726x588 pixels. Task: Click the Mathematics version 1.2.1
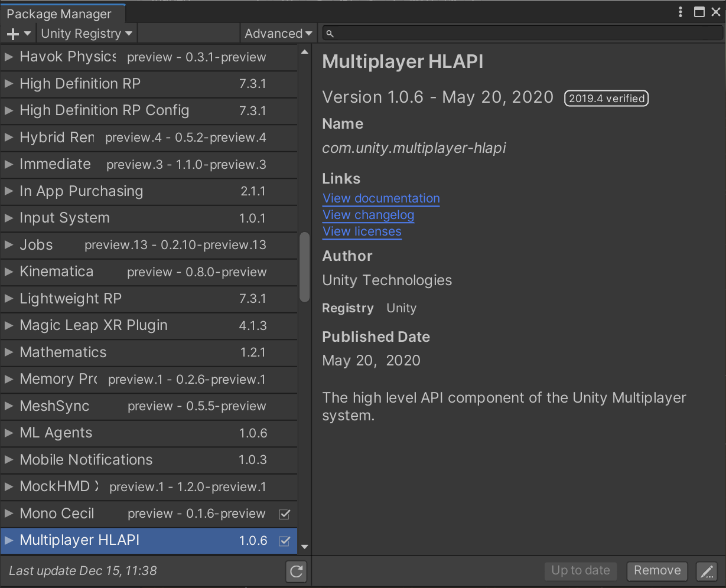[253, 352]
